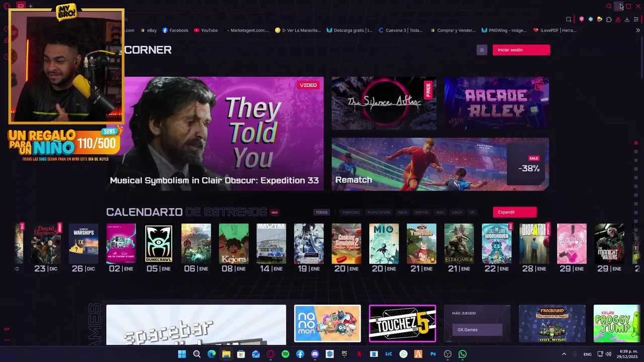
Task: Show hidden system tray icons
Action: (563, 354)
